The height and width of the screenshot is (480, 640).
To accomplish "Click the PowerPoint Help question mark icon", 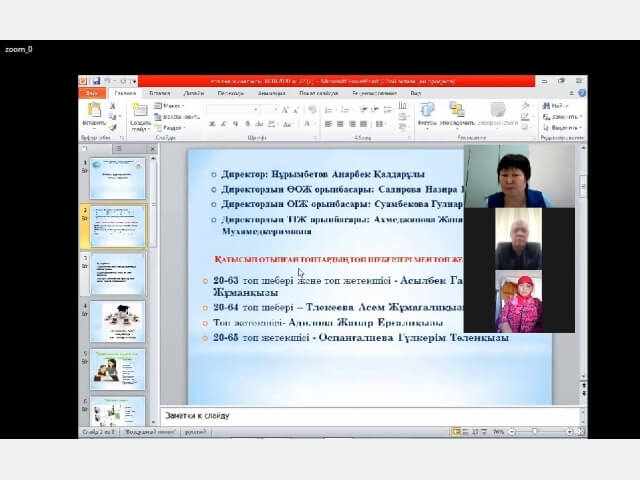I will [x=582, y=93].
